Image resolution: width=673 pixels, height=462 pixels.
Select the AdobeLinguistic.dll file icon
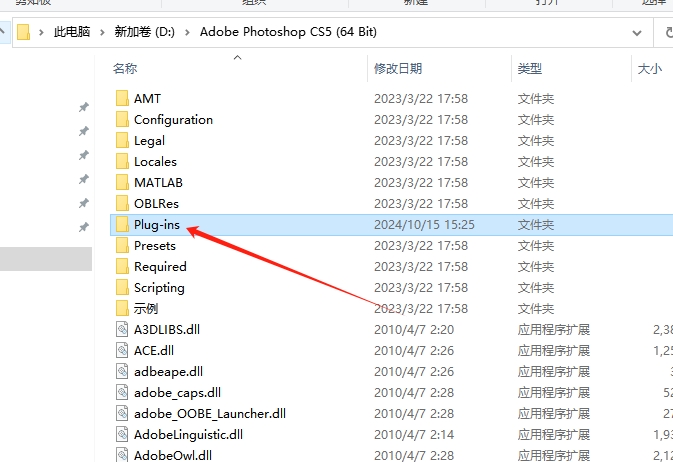click(122, 435)
